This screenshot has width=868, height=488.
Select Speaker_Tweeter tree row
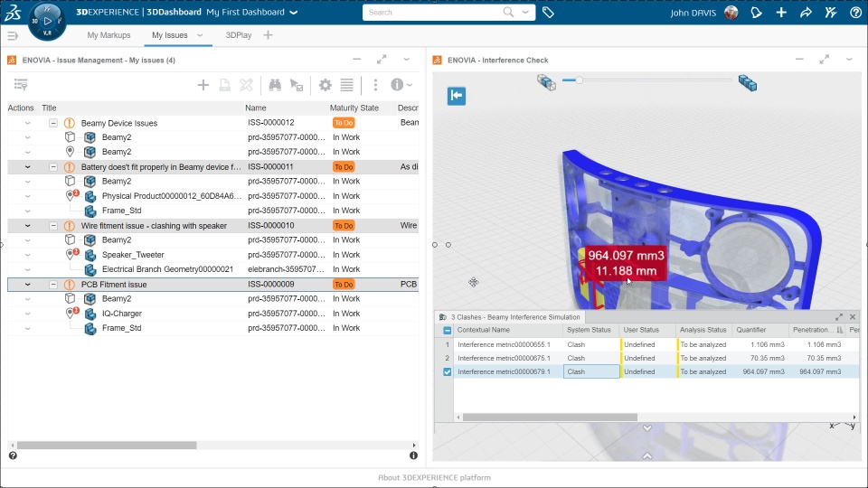click(x=212, y=255)
